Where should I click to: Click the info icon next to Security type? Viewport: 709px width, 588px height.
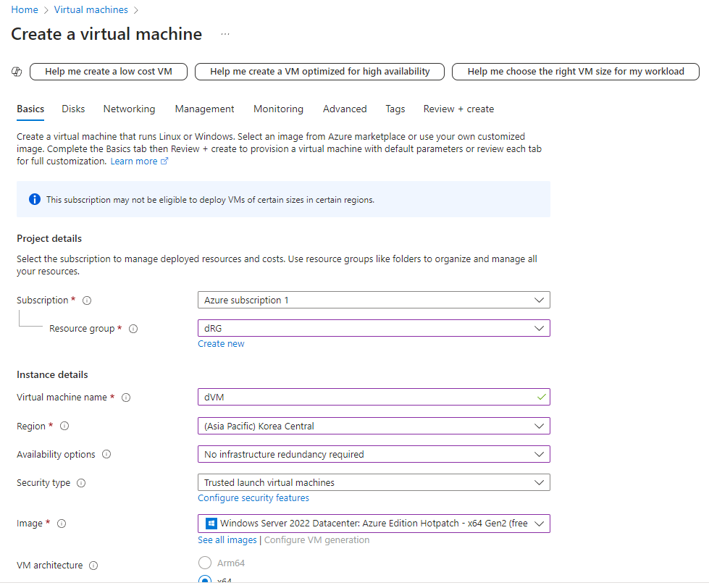pyautogui.click(x=81, y=483)
